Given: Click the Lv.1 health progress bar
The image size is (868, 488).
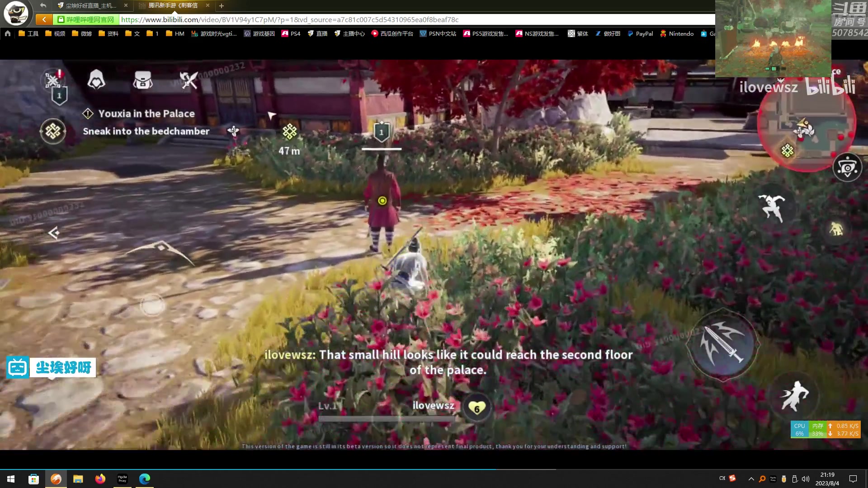Looking at the screenshot, I should click(387, 419).
